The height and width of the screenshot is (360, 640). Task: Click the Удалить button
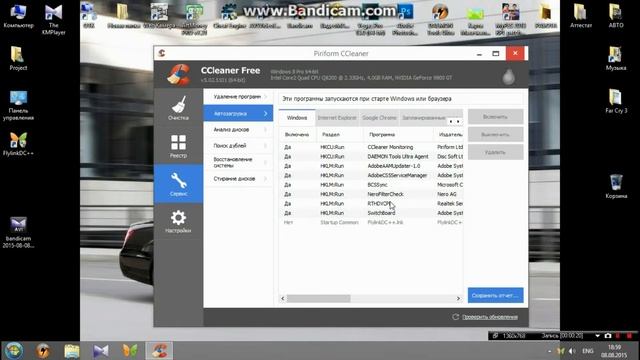pos(496,152)
